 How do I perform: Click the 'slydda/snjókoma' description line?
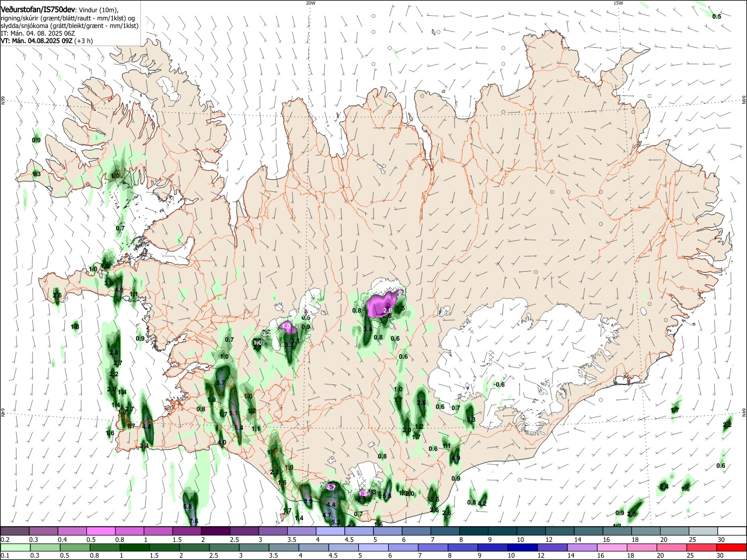[x=69, y=26]
